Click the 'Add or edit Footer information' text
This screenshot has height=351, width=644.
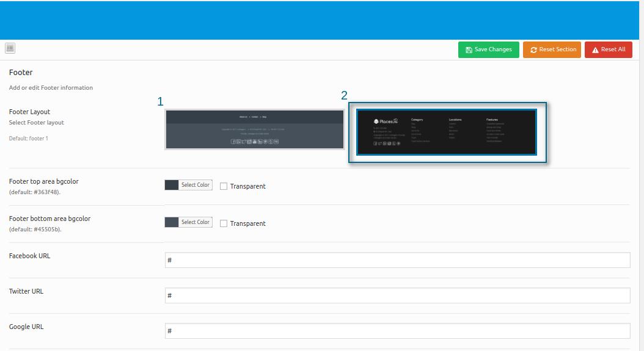[x=51, y=88]
